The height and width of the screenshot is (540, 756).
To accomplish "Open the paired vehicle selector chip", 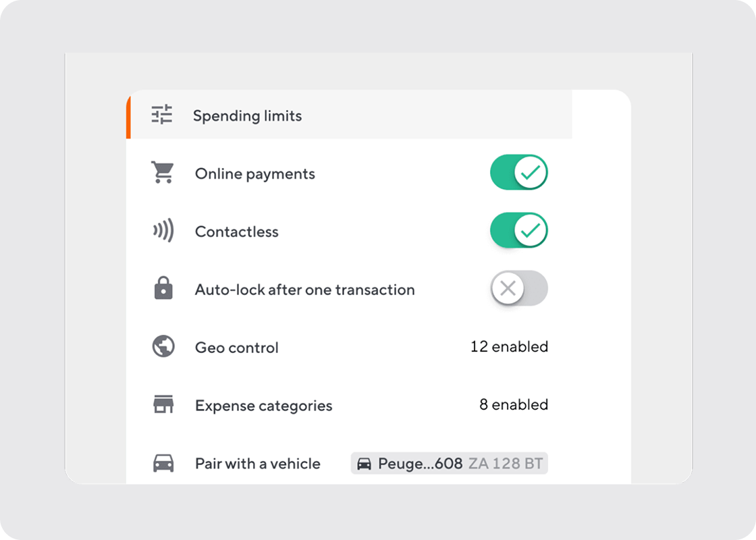I will [449, 464].
